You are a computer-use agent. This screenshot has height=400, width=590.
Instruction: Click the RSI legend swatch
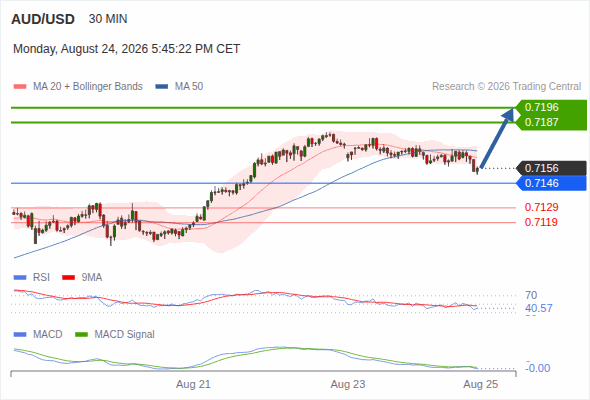[x=20, y=278]
